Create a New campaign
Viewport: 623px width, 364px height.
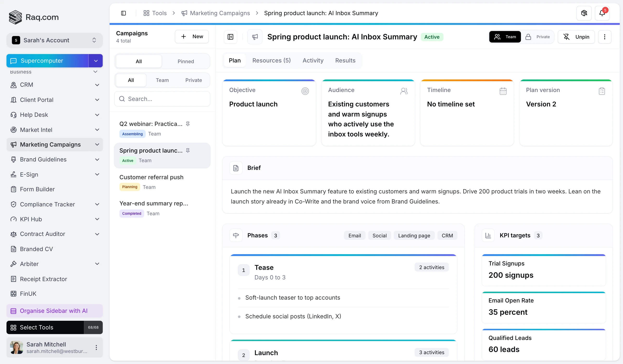(x=192, y=37)
